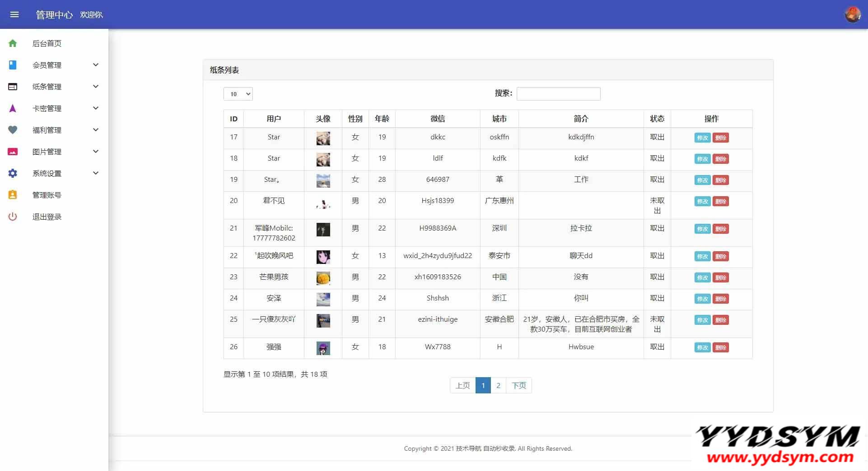Open the rows-per-page dropdown showing 10

coord(238,94)
